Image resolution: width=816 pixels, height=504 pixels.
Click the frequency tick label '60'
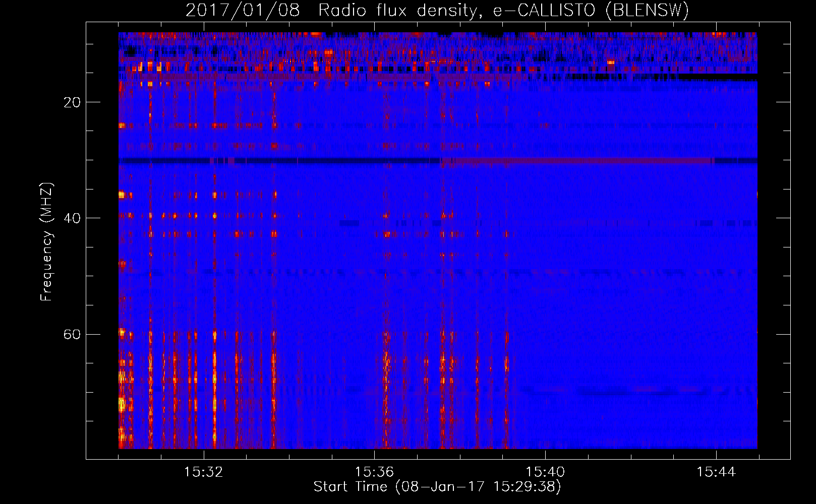pyautogui.click(x=72, y=334)
